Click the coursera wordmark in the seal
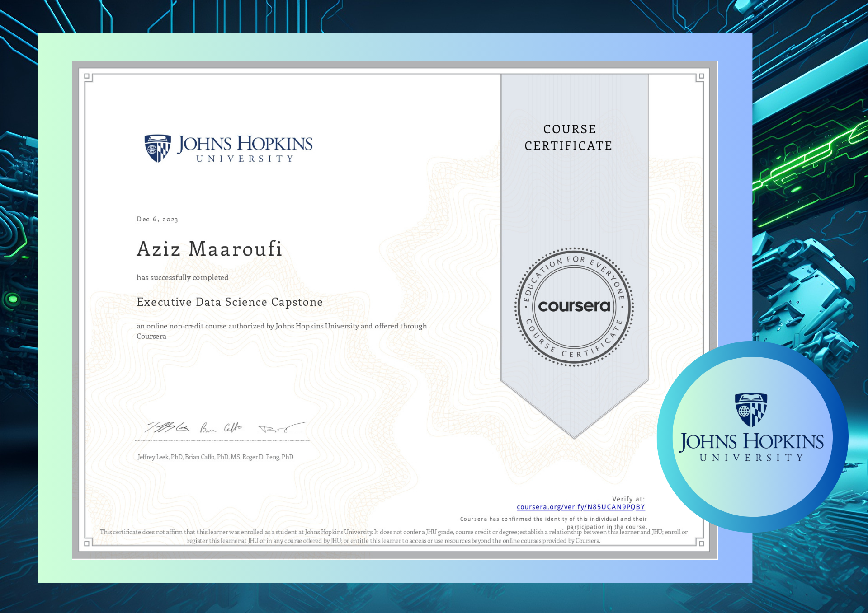 574,306
